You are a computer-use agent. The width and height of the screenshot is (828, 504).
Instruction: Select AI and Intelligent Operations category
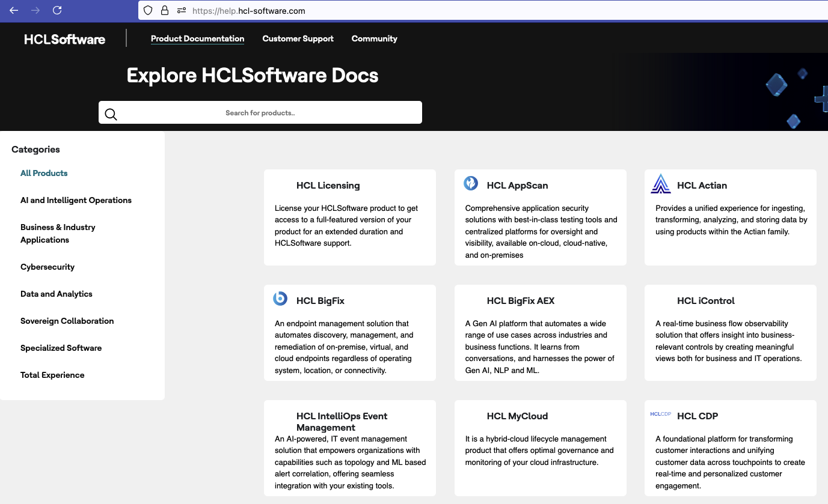click(x=76, y=200)
